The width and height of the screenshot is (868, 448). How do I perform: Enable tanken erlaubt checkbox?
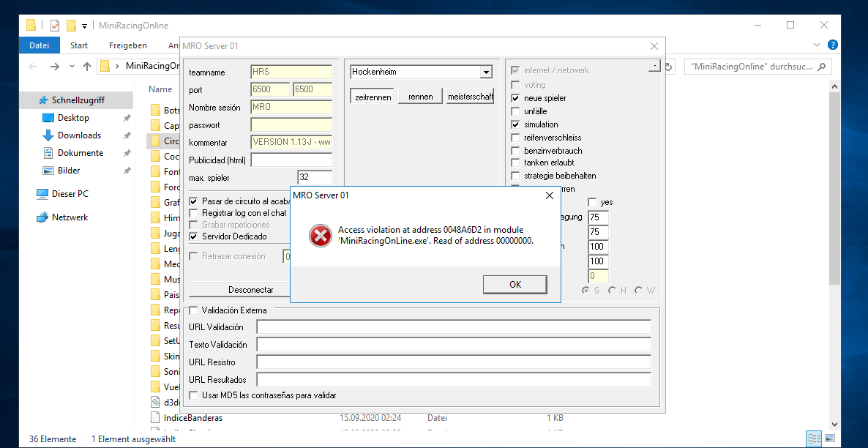515,163
